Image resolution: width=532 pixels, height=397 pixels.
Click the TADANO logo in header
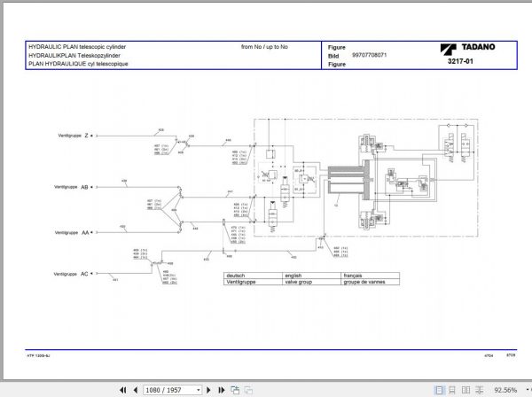[467, 49]
